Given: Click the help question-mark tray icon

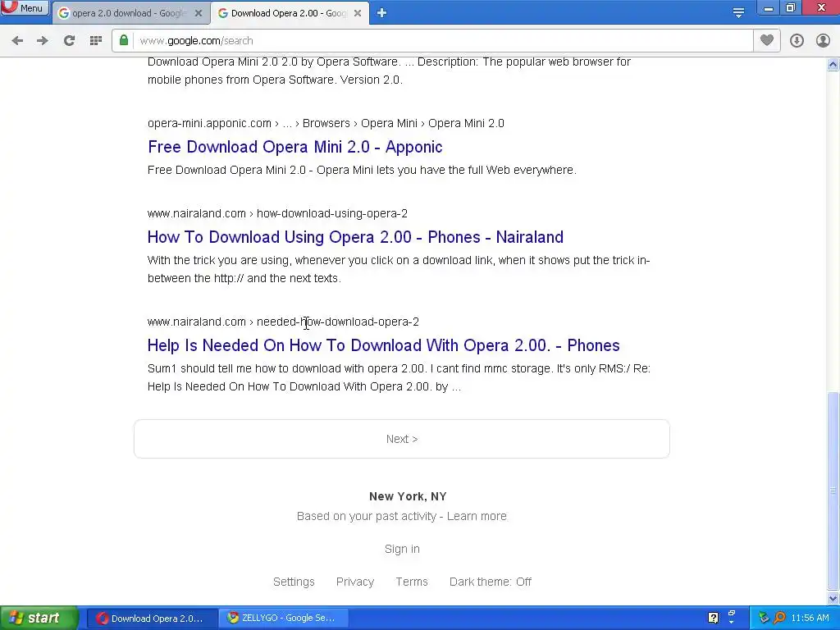Looking at the screenshot, I should click(x=713, y=618).
